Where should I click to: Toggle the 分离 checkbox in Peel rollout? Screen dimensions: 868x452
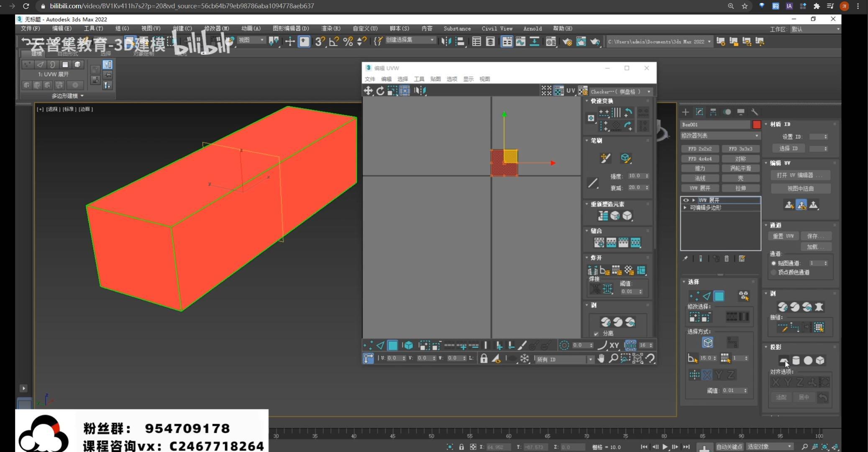(x=596, y=334)
